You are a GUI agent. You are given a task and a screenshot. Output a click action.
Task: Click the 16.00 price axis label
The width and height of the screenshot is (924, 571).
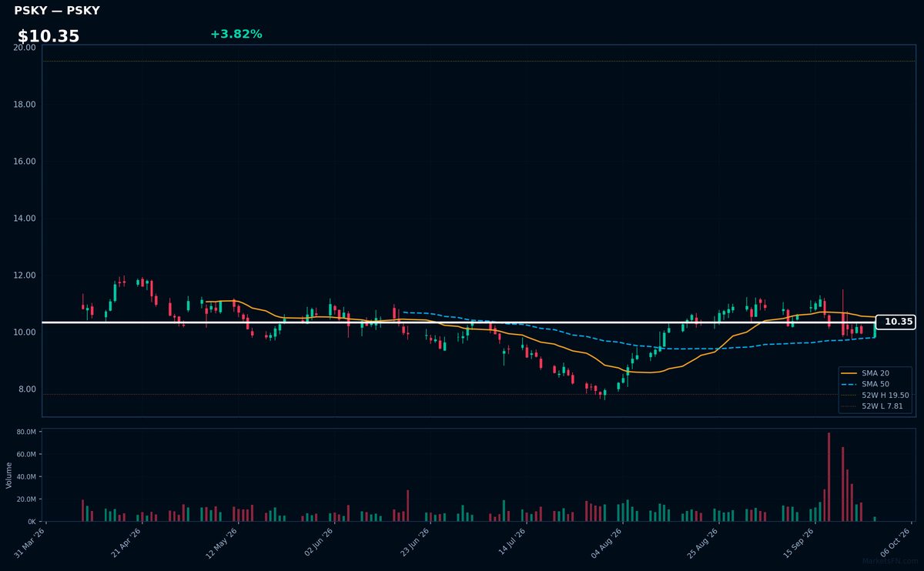[25, 162]
